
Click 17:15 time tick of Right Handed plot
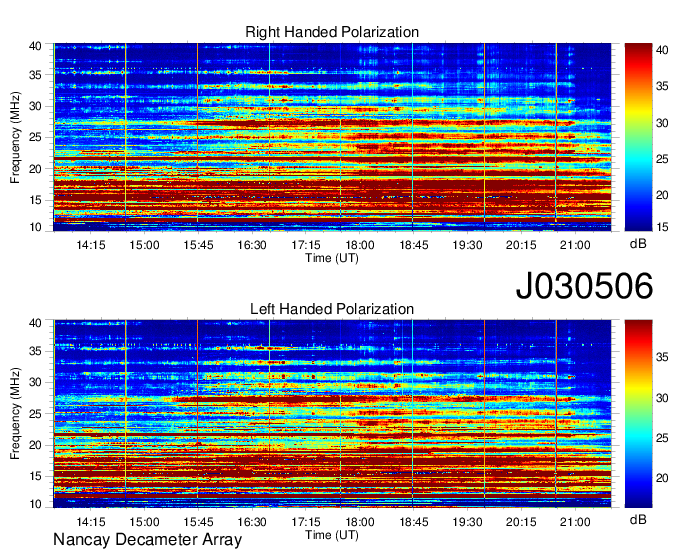(x=306, y=245)
